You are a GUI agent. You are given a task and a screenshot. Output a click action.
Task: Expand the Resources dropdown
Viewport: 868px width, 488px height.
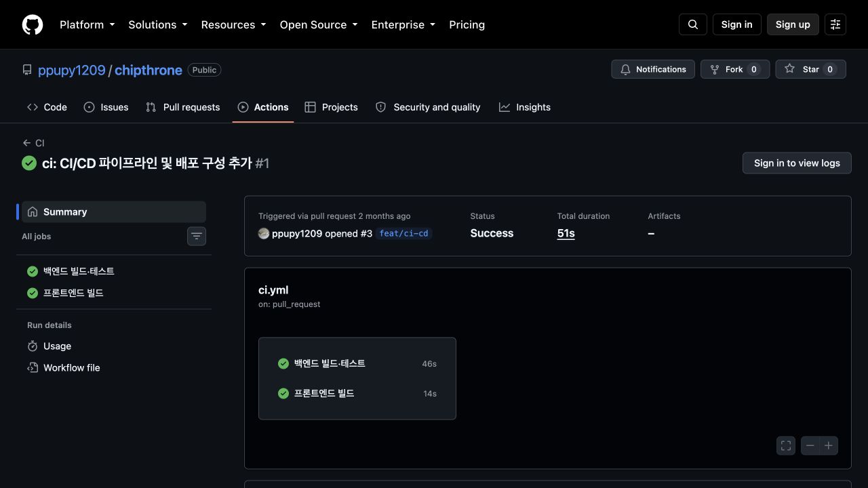click(234, 24)
